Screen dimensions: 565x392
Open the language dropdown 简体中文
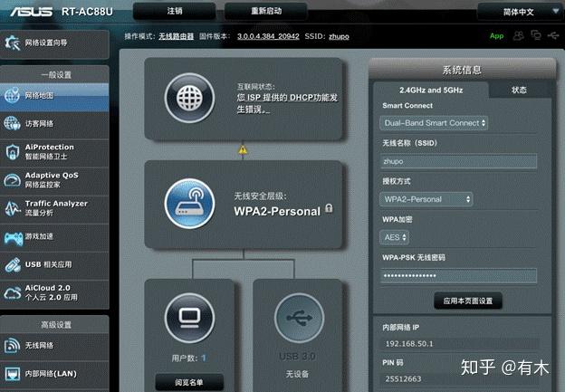(x=520, y=12)
